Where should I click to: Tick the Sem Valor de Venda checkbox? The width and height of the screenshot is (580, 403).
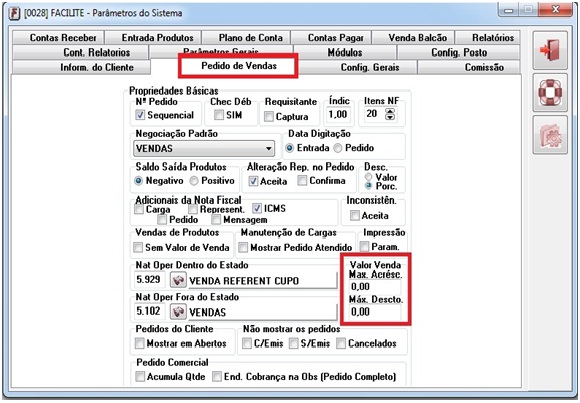138,247
